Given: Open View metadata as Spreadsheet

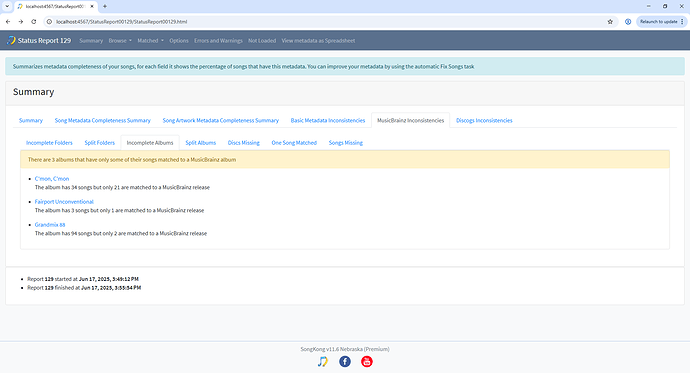Looking at the screenshot, I should click(x=318, y=40).
